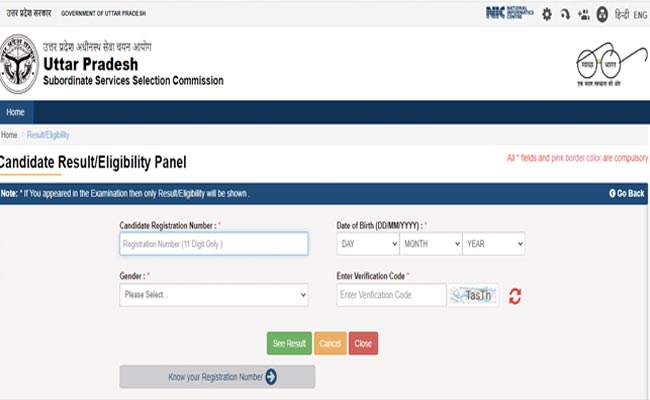
Task: Click the sitemap people icon
Action: [x=583, y=15]
